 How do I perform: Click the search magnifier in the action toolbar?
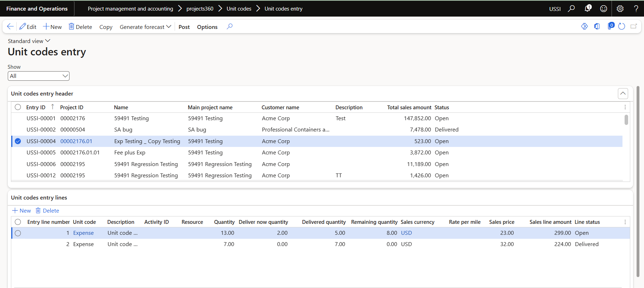click(230, 26)
